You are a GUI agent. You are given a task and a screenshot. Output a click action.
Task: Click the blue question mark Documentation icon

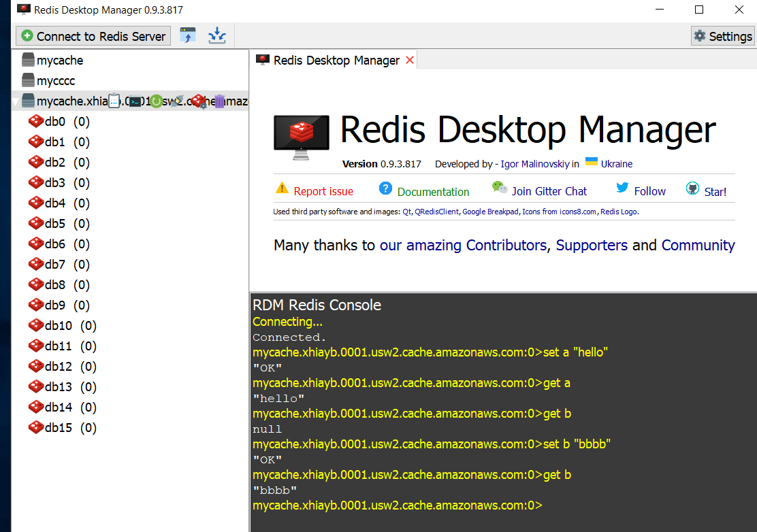click(385, 188)
